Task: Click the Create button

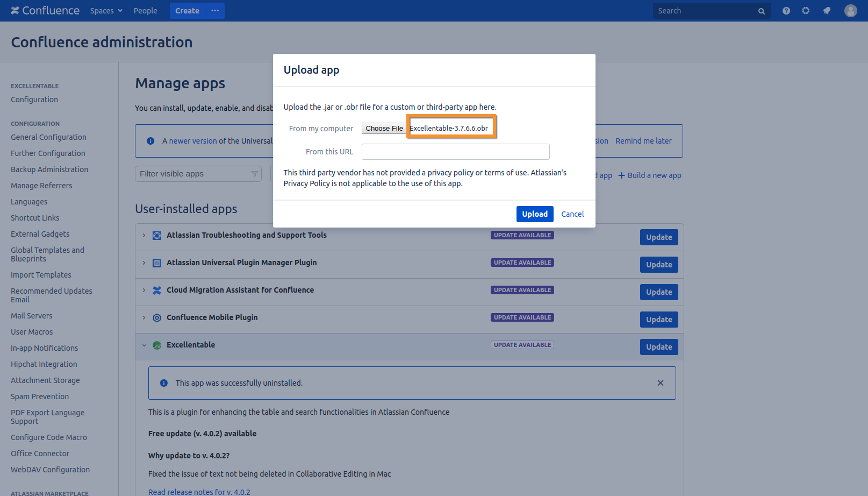Action: click(x=187, y=11)
